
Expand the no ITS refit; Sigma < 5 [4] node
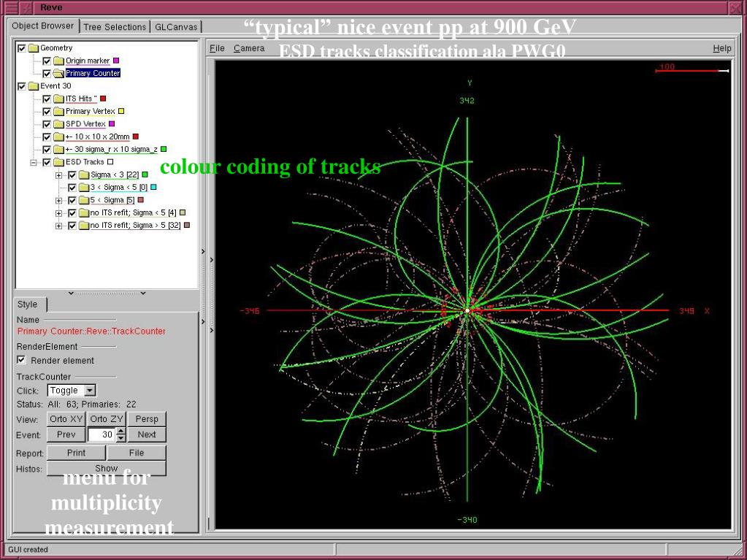click(x=58, y=213)
